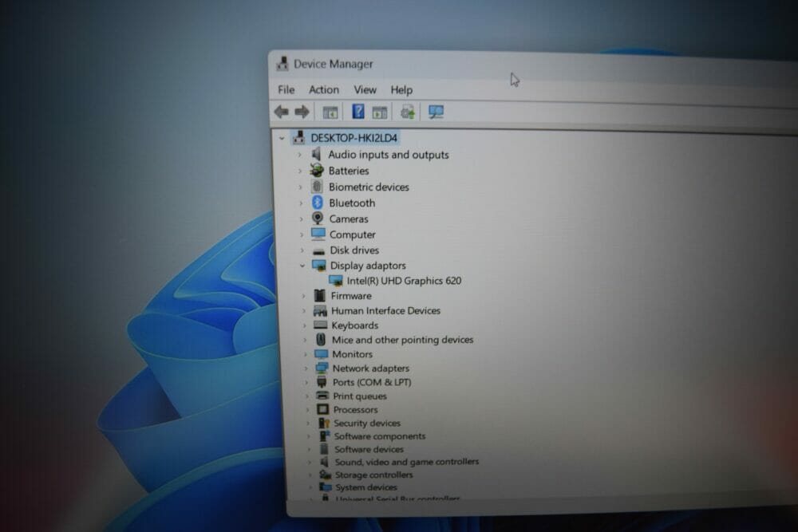Image resolution: width=798 pixels, height=532 pixels.
Task: Click the Processors category icon
Action: point(322,409)
